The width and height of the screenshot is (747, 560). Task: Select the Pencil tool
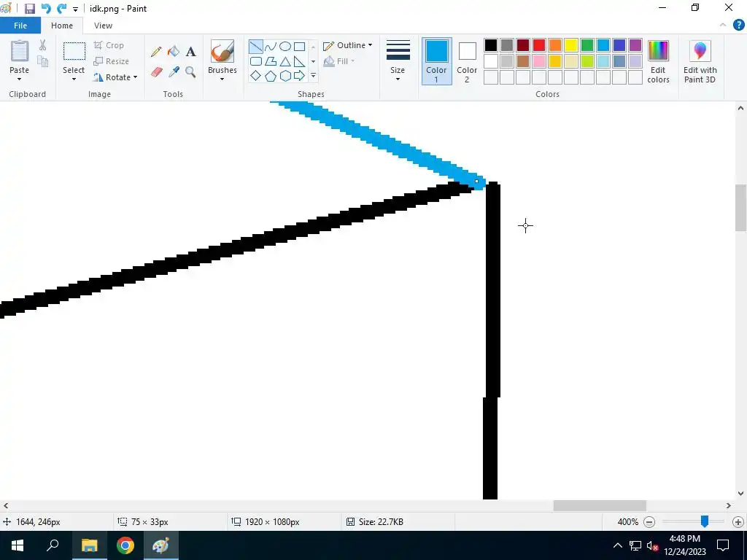click(156, 52)
